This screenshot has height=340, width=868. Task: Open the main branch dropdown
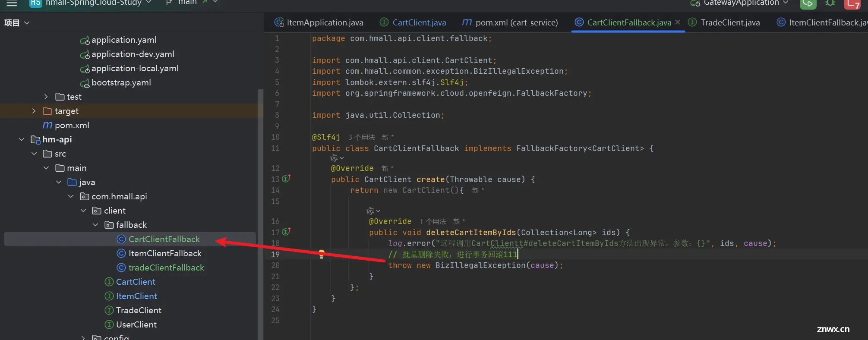point(192,3)
